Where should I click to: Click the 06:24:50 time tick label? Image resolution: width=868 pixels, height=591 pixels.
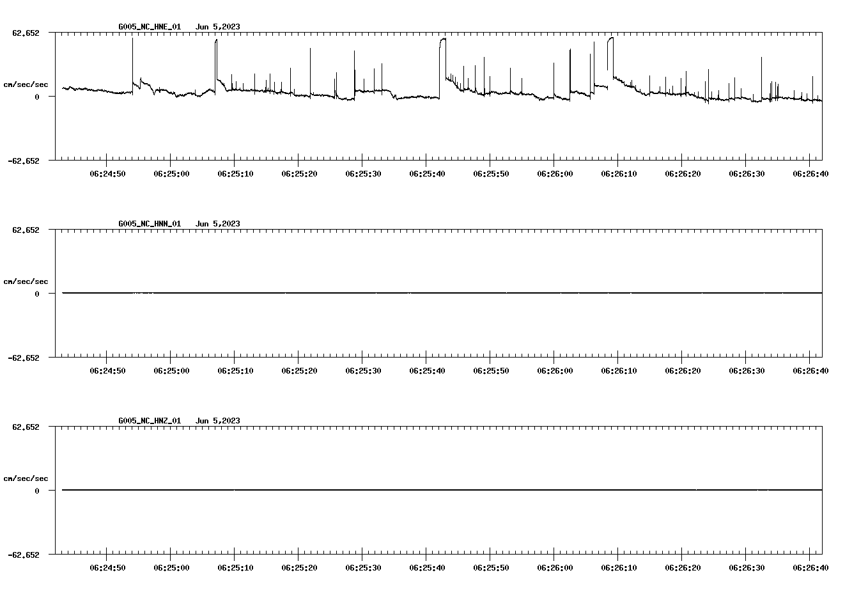[x=109, y=172]
